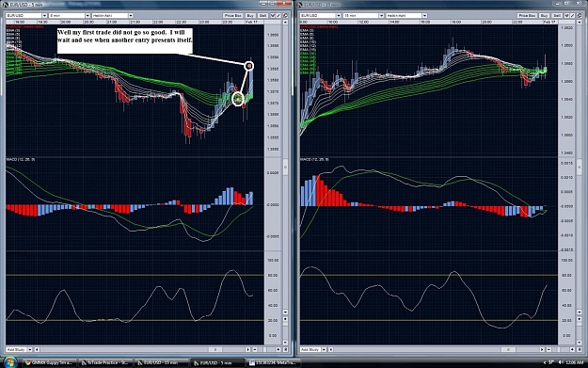Switch to EUR/USD - 5 min taskbar item

(218, 362)
